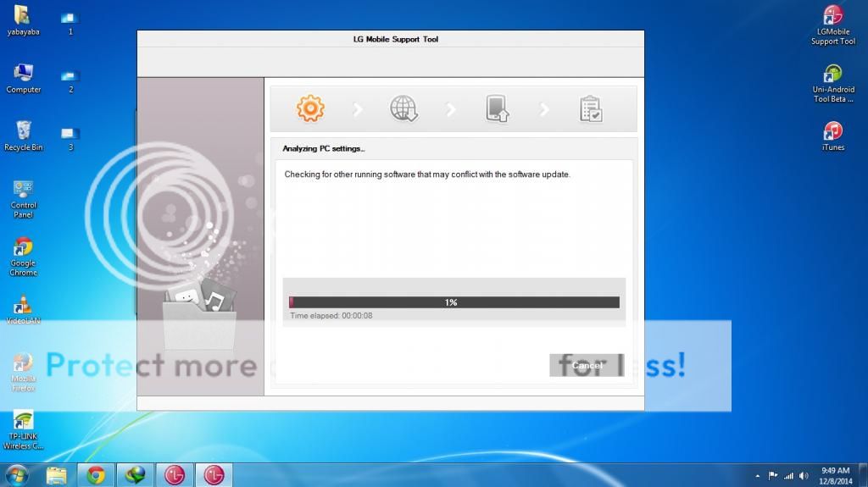Screen dimensions: 868x487
Task: Open the iTunes desktop shortcut
Action: [x=833, y=133]
